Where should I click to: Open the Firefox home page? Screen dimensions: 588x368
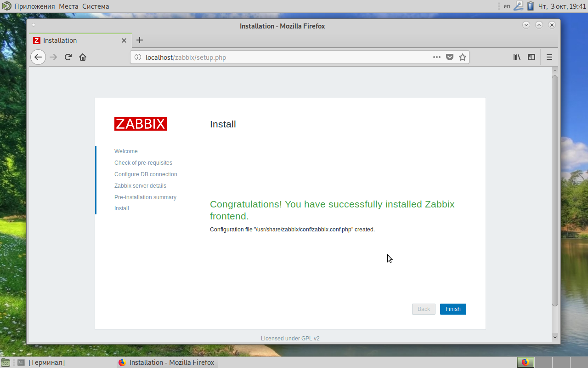83,57
